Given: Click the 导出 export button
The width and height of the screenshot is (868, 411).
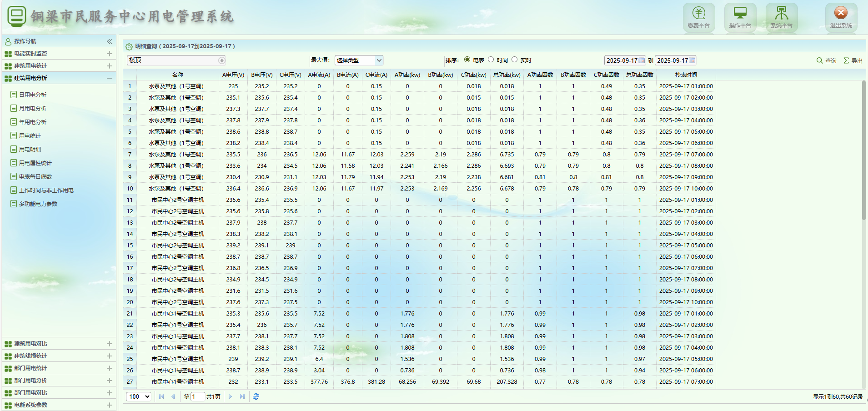Looking at the screenshot, I should pyautogui.click(x=853, y=60).
